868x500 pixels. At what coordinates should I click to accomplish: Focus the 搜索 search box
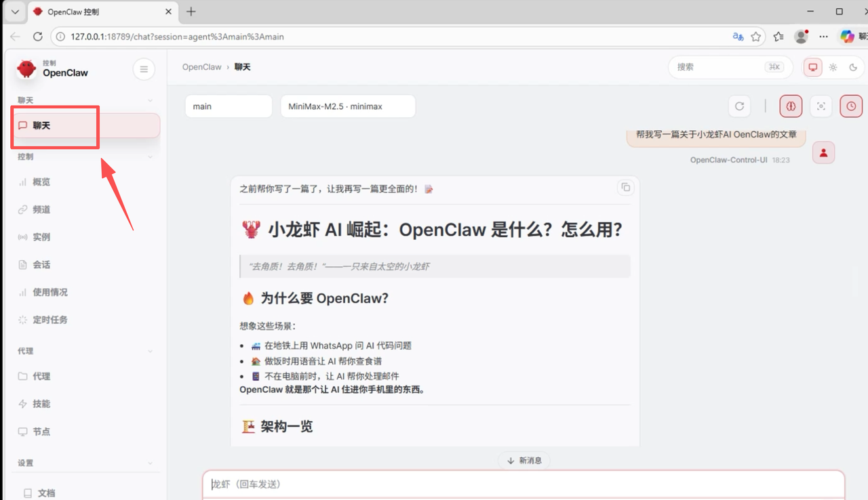click(730, 67)
